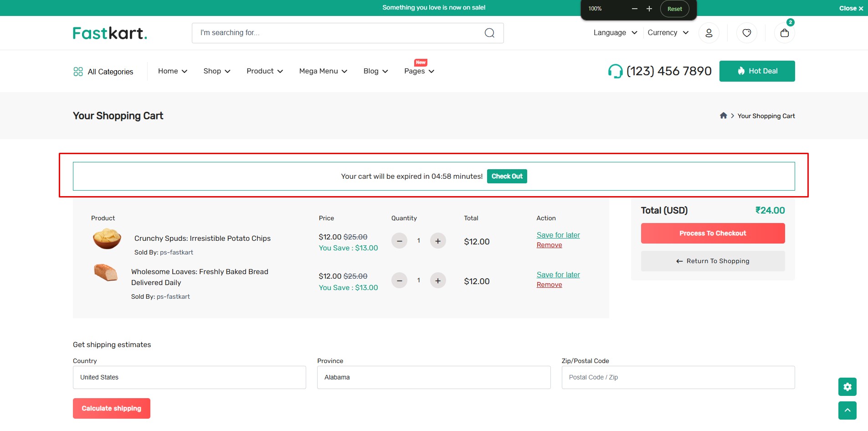Image resolution: width=868 pixels, height=431 pixels.
Task: Increase Baked Bread quantity with plus
Action: pos(438,280)
